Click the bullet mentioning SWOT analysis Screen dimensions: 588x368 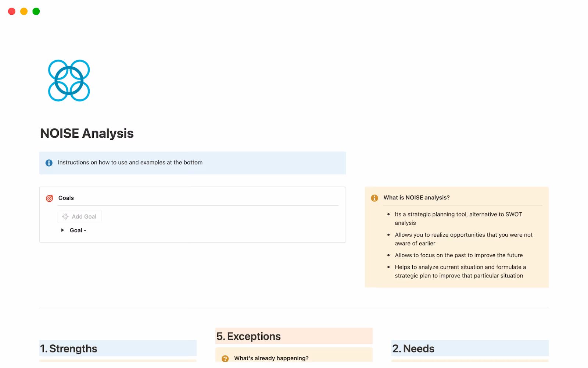[458, 219]
